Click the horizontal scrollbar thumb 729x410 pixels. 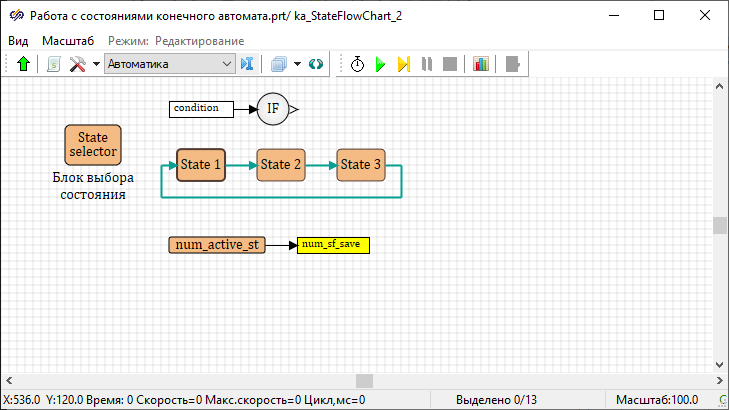click(364, 381)
